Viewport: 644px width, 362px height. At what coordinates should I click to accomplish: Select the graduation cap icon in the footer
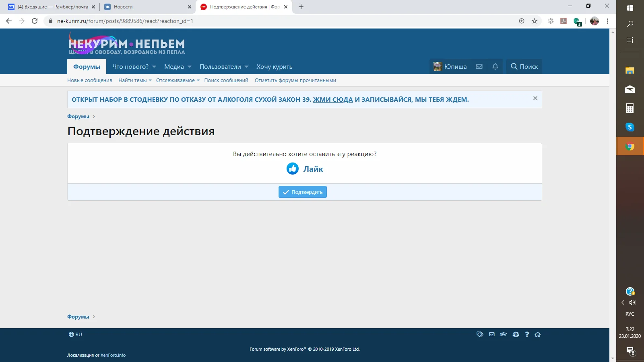click(504, 334)
